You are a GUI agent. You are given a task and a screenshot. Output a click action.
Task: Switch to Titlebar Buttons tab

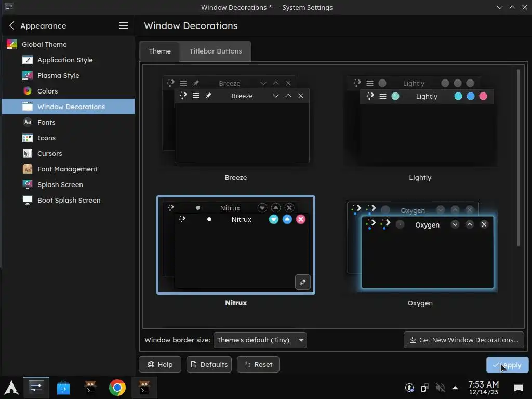tap(216, 51)
